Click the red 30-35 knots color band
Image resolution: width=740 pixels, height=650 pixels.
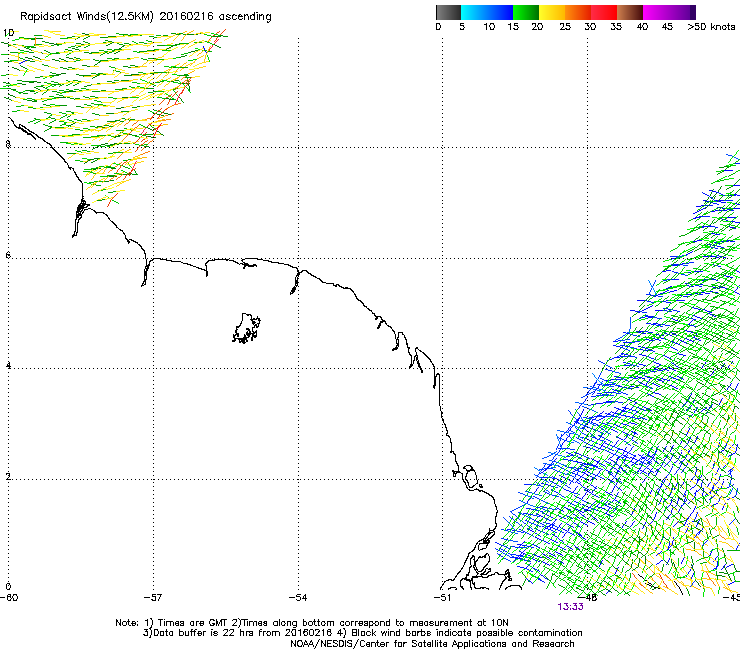click(x=604, y=12)
